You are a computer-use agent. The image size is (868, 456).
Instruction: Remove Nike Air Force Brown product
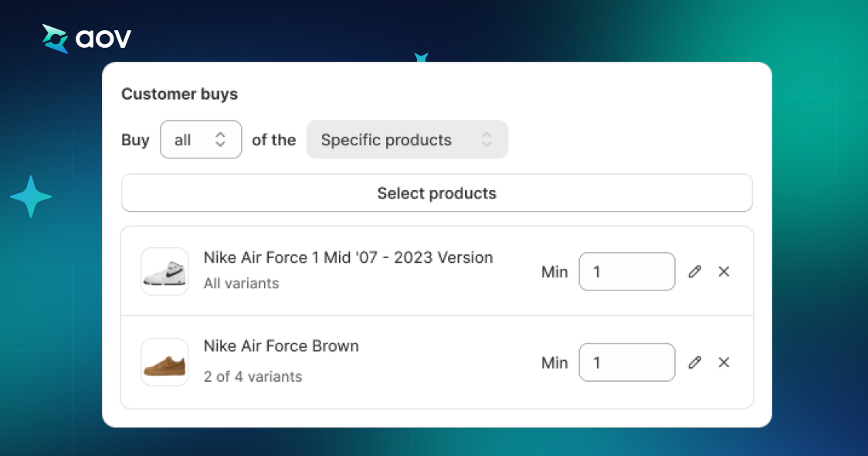(724, 362)
